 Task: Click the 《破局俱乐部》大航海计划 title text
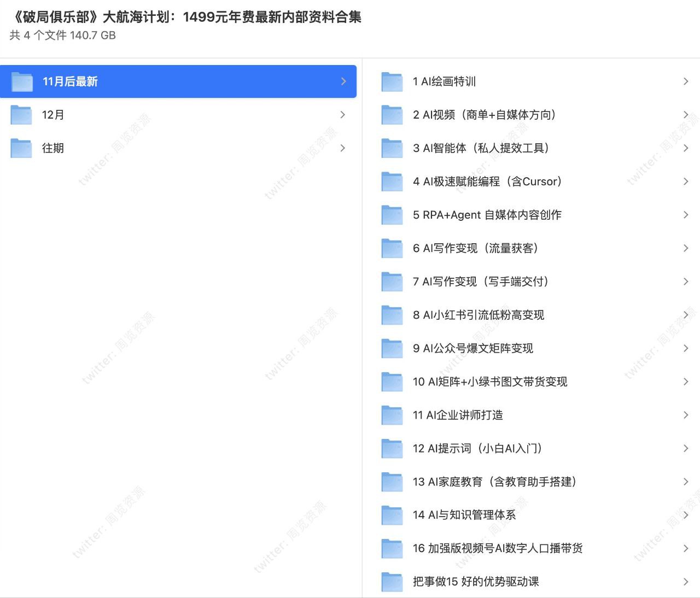tap(186, 17)
